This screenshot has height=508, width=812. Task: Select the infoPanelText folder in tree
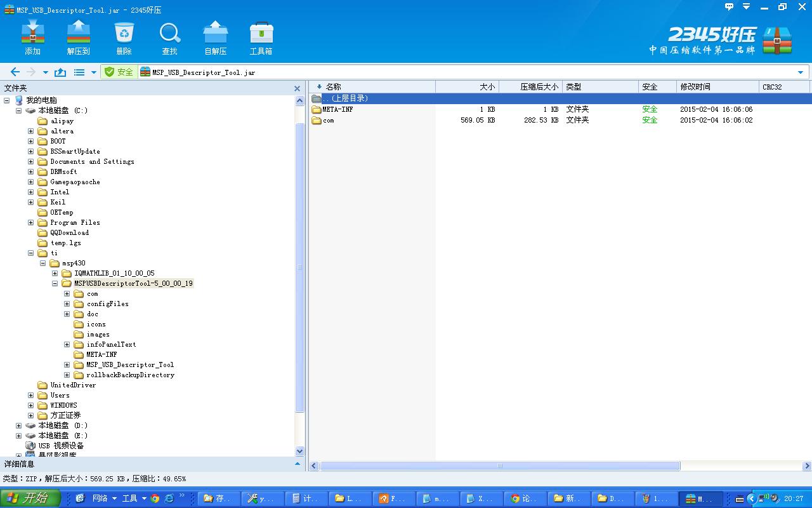(111, 344)
